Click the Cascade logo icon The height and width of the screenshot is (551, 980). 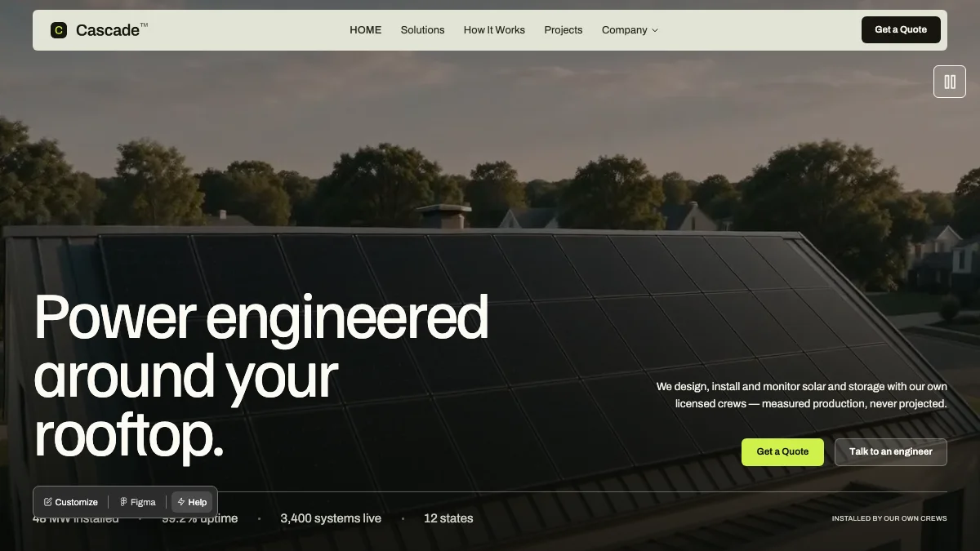click(x=59, y=30)
